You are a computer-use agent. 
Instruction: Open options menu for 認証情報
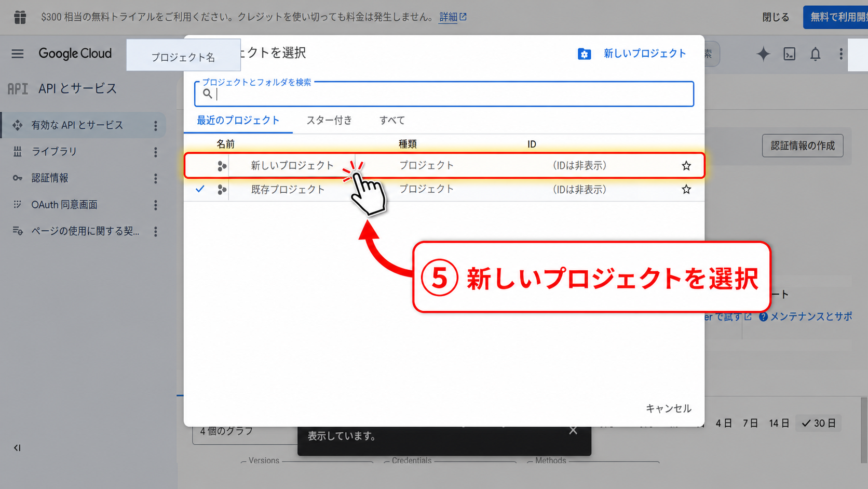click(155, 179)
